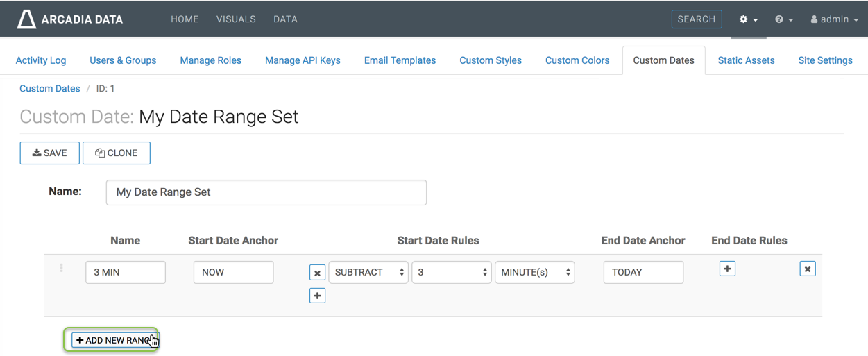
Task: Open the value 3 dropdown
Action: (x=451, y=273)
